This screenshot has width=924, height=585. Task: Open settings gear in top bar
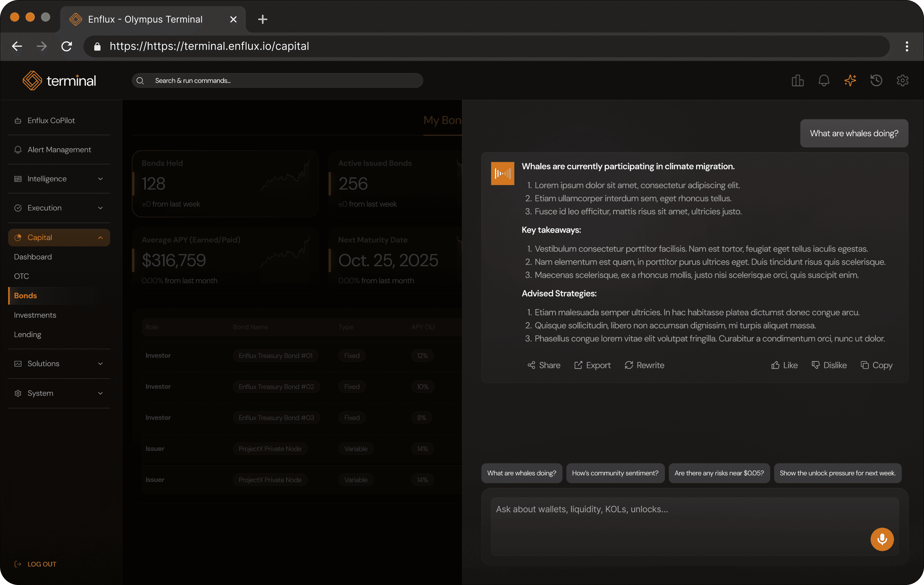pyautogui.click(x=902, y=81)
